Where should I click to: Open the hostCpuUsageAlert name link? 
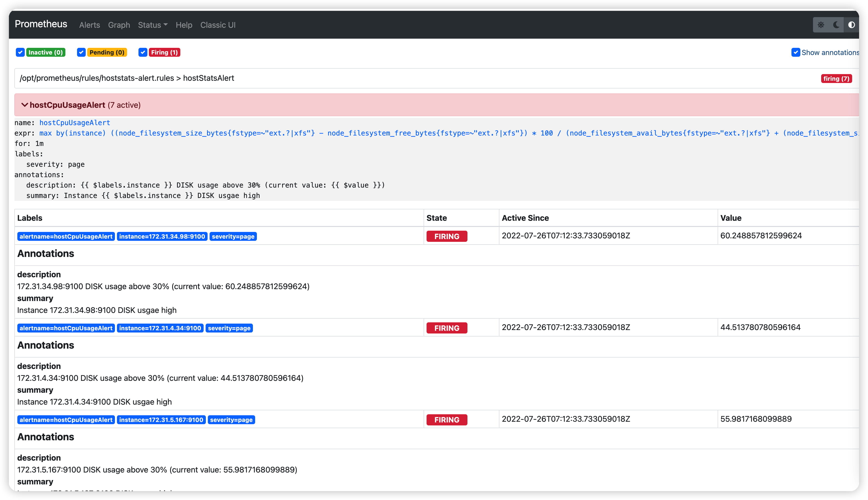pyautogui.click(x=75, y=123)
